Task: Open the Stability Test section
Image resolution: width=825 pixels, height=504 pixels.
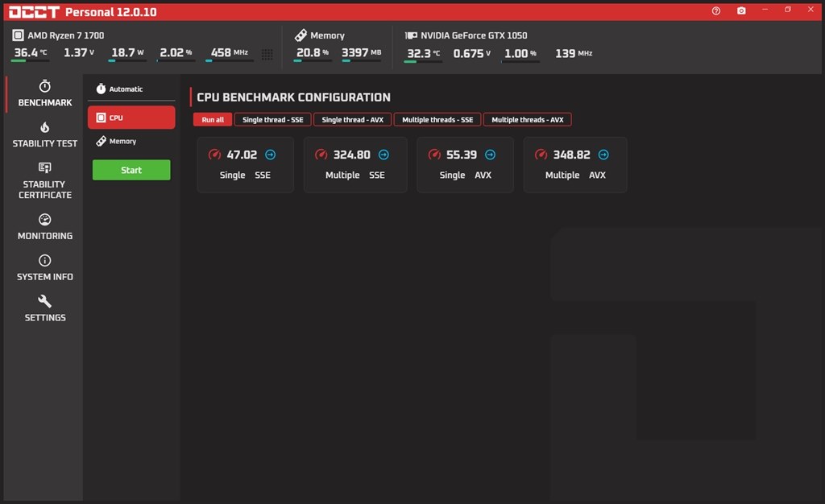Action: [x=45, y=134]
